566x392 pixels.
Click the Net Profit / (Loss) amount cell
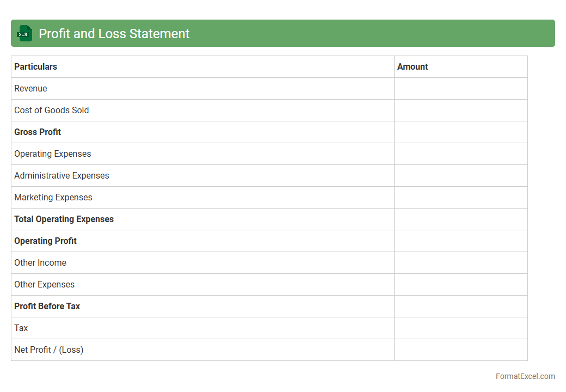[460, 350]
